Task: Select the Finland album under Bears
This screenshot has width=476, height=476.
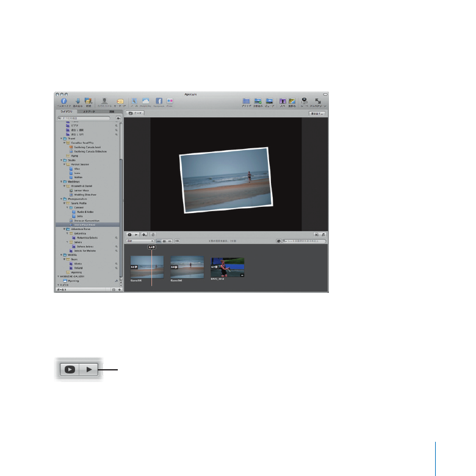Action: click(x=78, y=268)
